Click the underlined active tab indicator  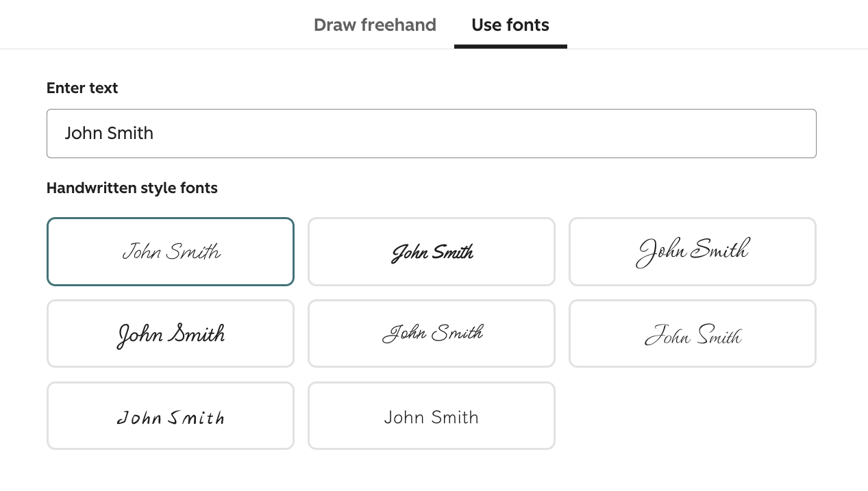click(510, 46)
